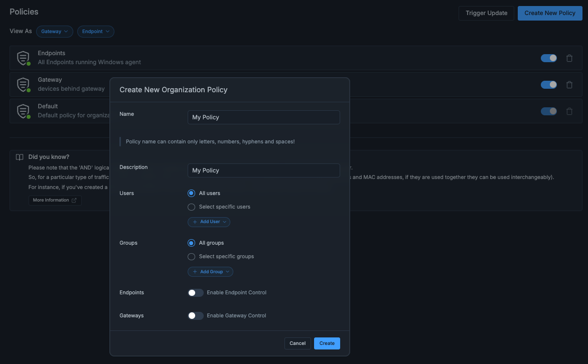Click inside the Description input field
Screen dimensions: 588x364
point(263,170)
